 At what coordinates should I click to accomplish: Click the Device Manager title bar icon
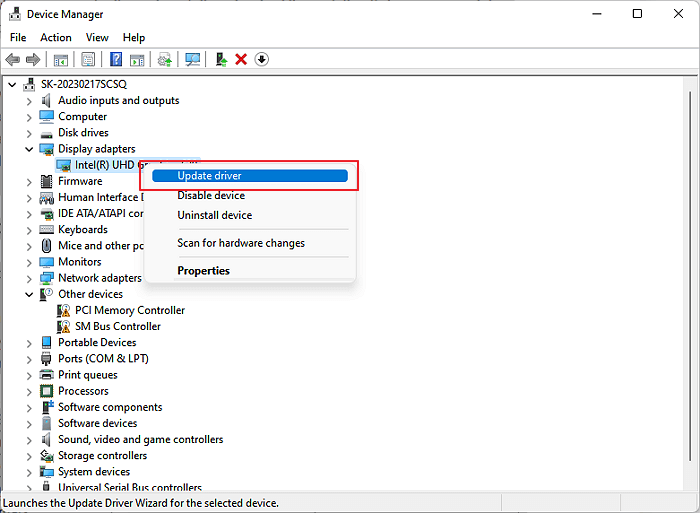15,14
